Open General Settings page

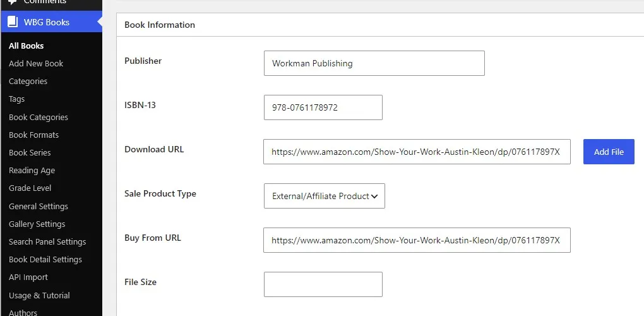(39, 206)
